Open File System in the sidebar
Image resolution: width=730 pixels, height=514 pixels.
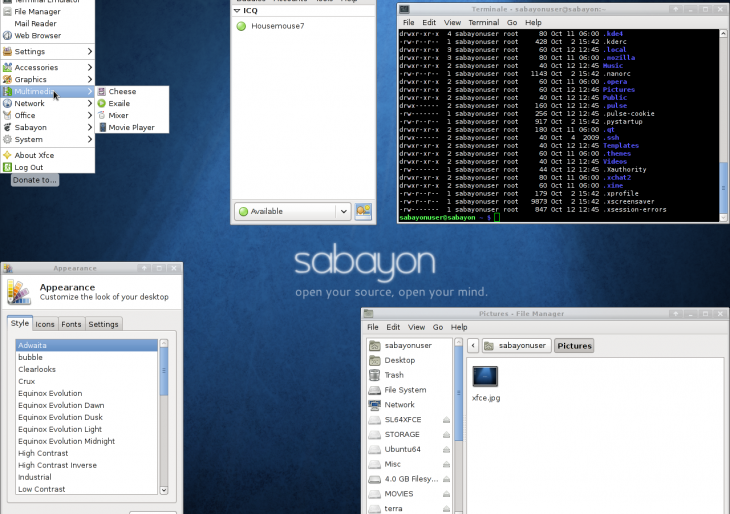point(405,390)
